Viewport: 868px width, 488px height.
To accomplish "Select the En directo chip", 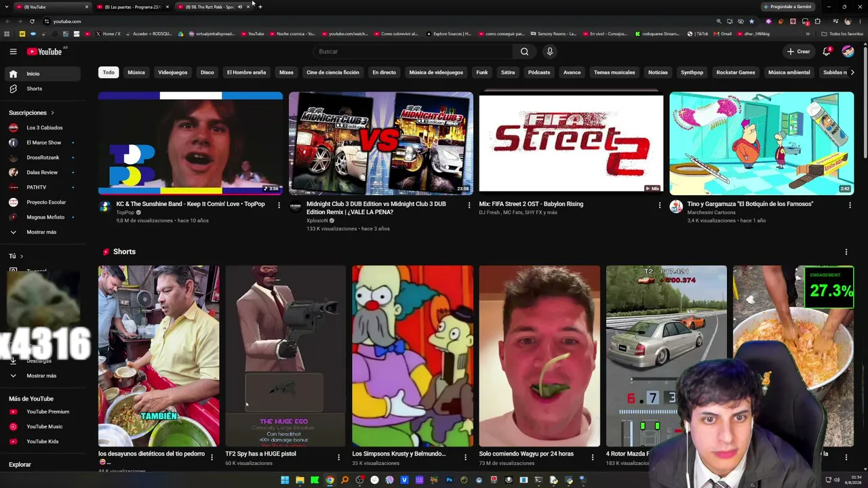I will [384, 73].
